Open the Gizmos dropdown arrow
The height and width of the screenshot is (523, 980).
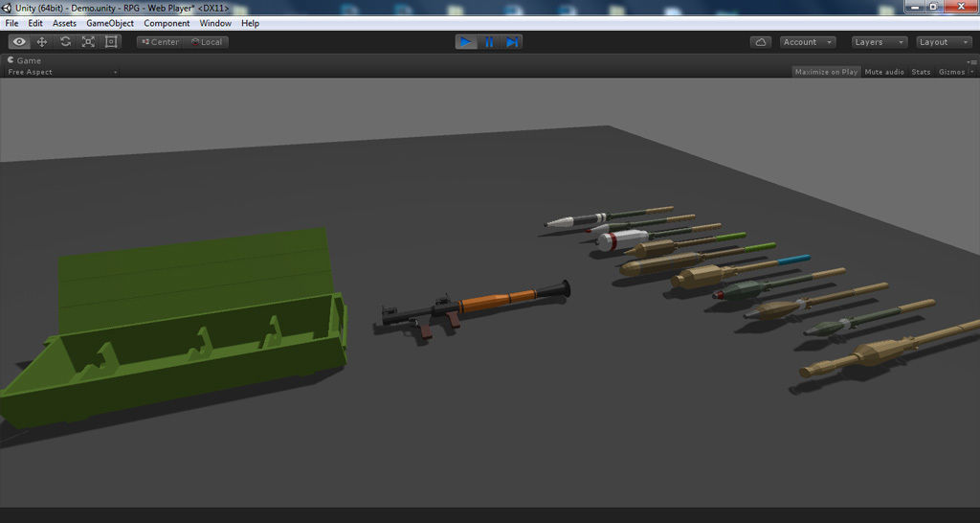(x=972, y=72)
